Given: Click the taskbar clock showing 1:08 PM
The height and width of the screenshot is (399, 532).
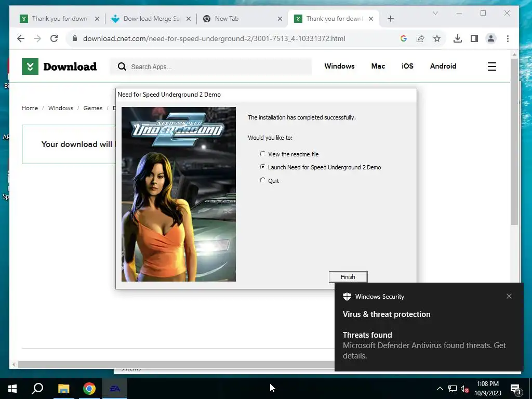Looking at the screenshot, I should (487, 389).
